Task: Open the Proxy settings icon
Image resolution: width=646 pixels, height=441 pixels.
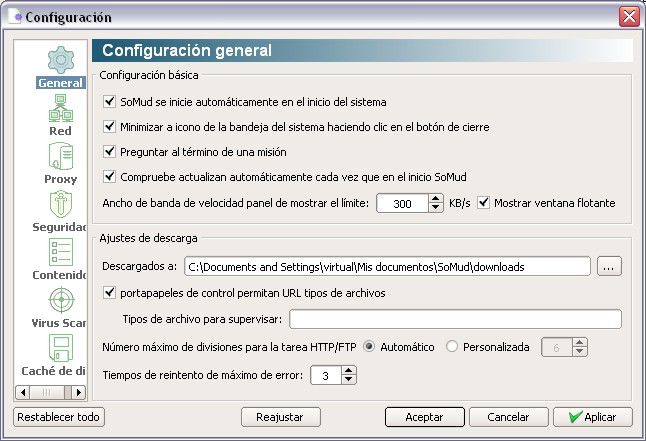Action: (x=61, y=156)
